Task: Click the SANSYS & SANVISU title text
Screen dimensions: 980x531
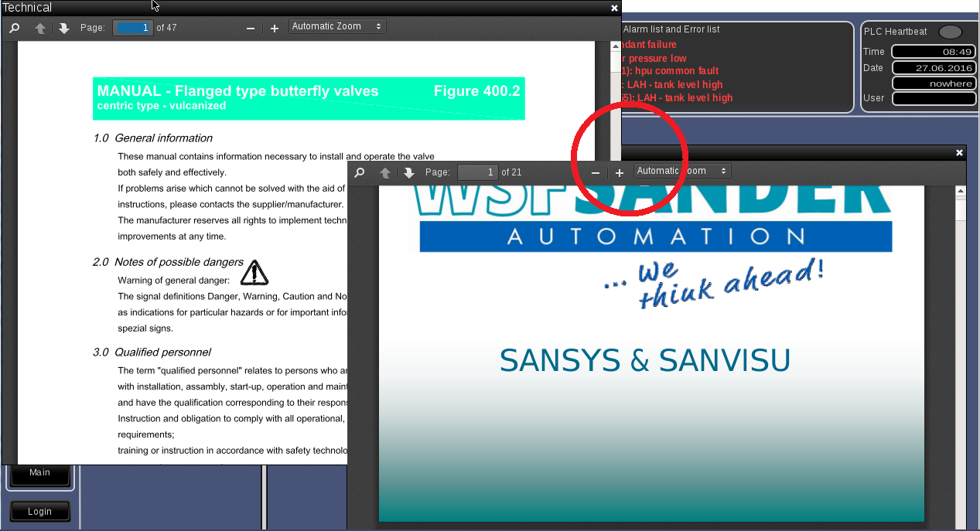Action: tap(645, 361)
